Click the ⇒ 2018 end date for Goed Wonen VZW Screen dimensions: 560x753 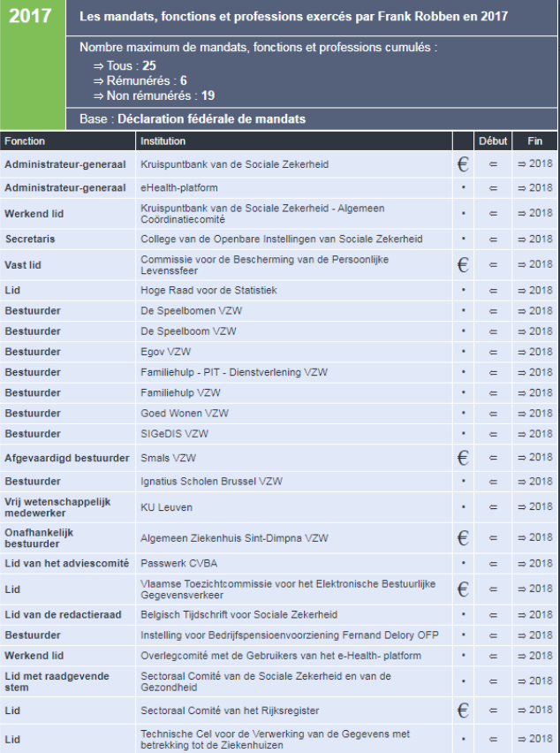click(534, 414)
